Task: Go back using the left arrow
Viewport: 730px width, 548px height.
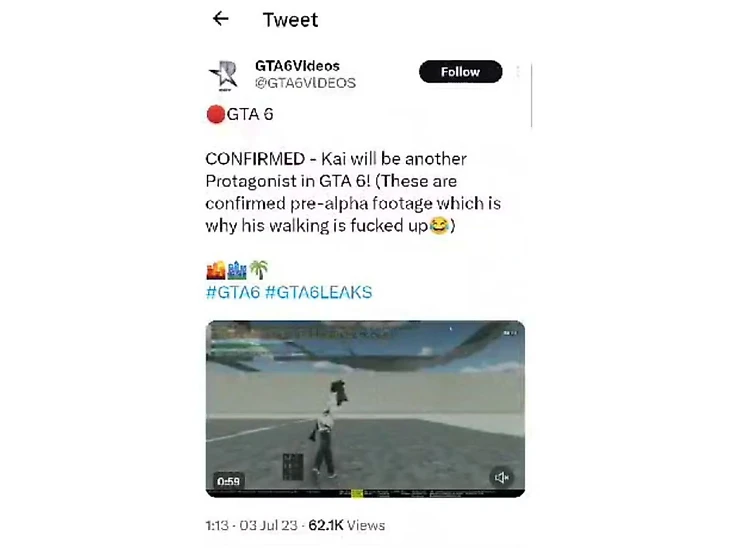Action: coord(221,19)
